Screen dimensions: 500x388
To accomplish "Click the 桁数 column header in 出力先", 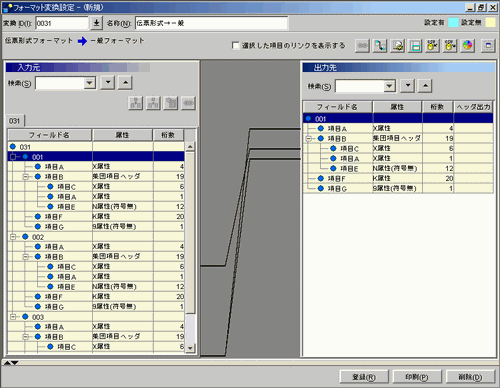I will click(x=437, y=107).
